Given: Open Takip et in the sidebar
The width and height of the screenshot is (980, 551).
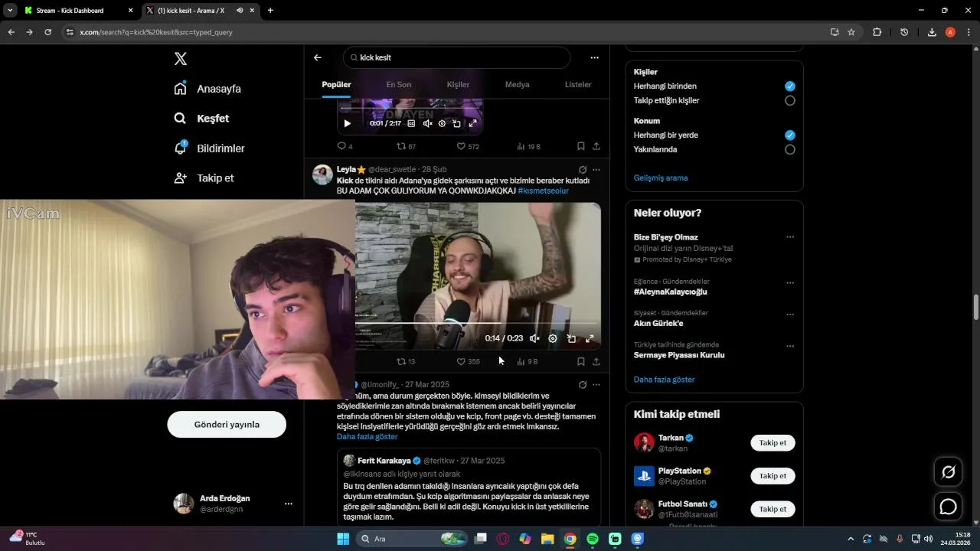Looking at the screenshot, I should tap(204, 178).
